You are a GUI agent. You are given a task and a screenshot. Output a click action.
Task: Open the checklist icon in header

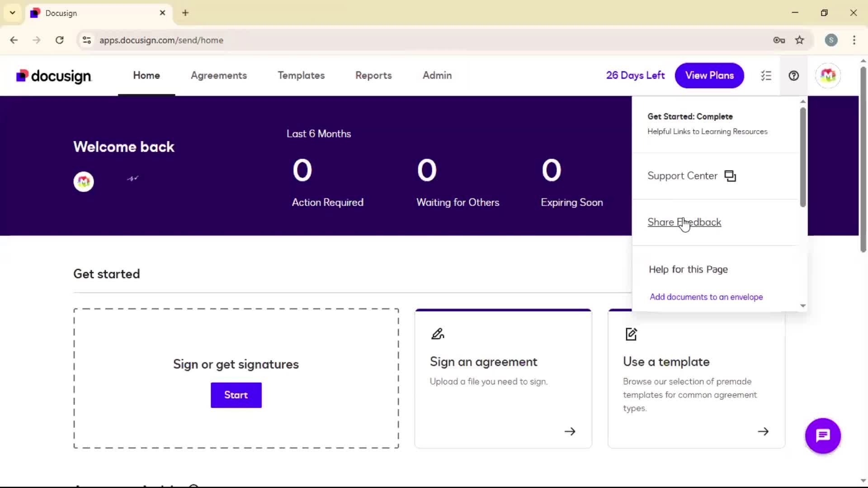tap(766, 75)
